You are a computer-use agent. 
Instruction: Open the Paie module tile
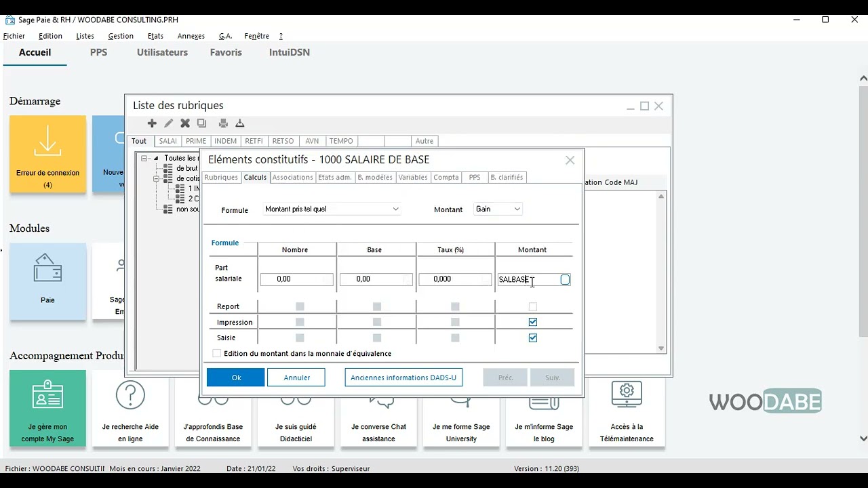(47, 281)
